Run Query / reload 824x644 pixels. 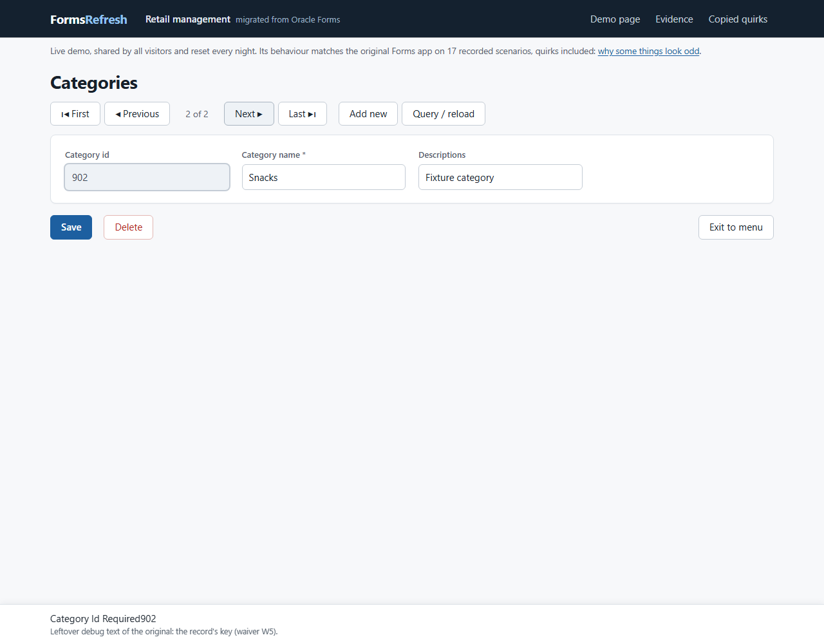444,114
